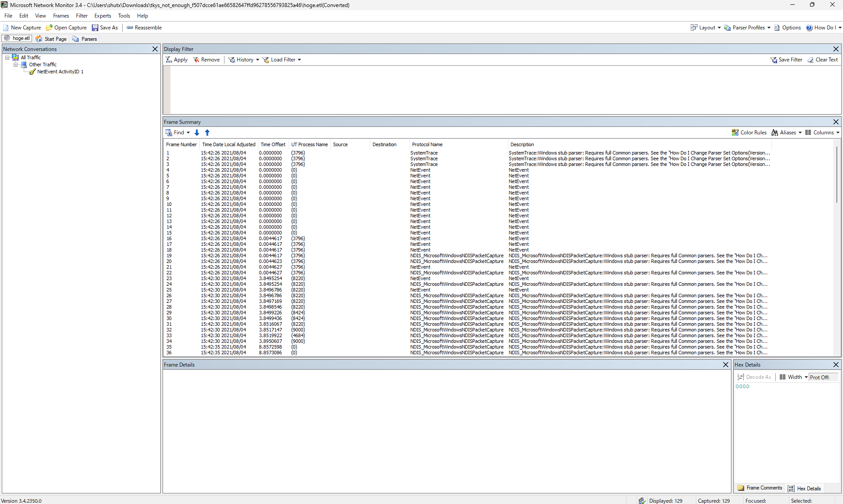Open the Width dropdown in Hex Details

coord(793,377)
